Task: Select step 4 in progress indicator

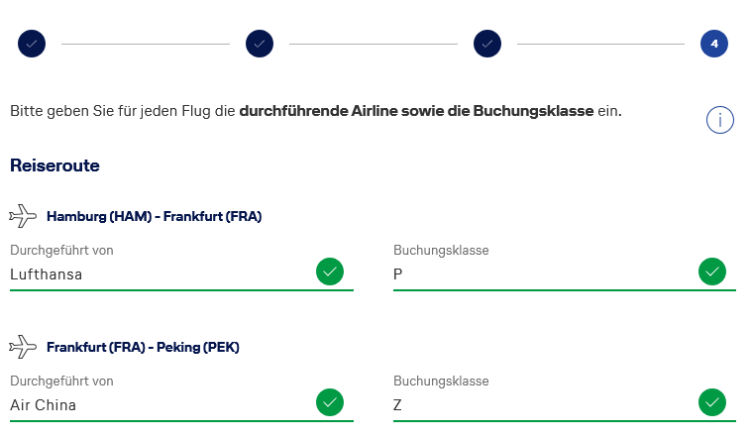Action: pyautogui.click(x=714, y=44)
